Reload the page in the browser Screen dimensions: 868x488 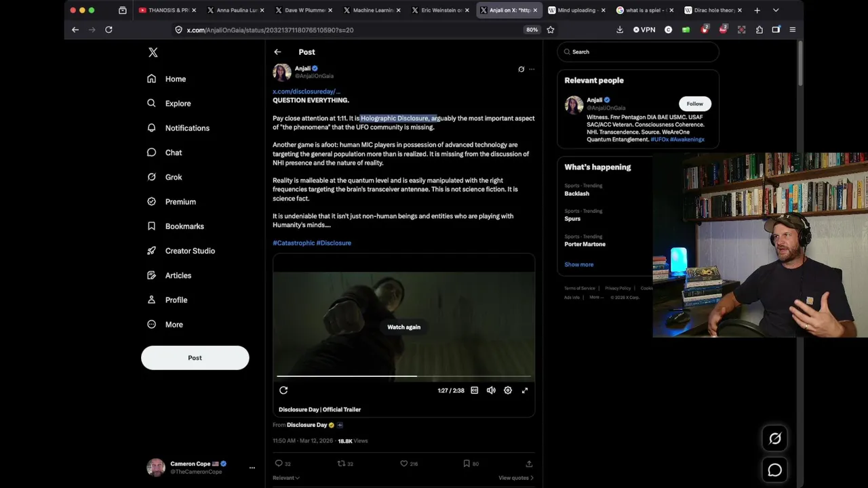point(108,30)
